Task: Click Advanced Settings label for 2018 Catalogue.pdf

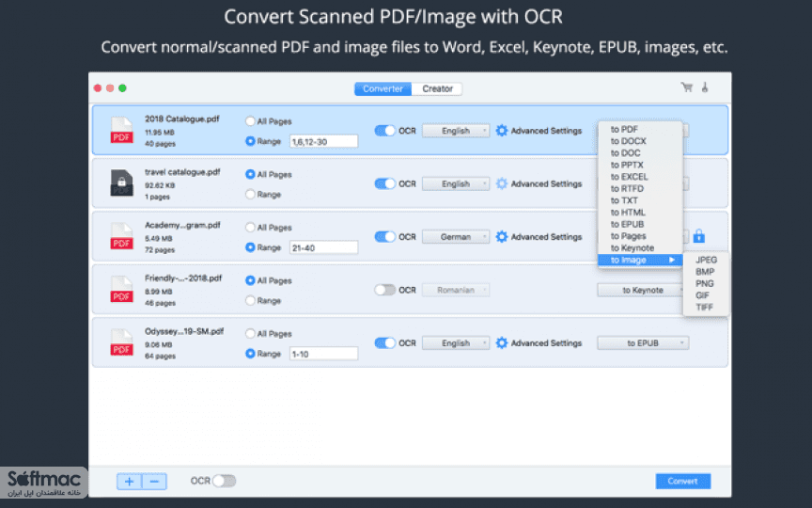Action: point(546,131)
